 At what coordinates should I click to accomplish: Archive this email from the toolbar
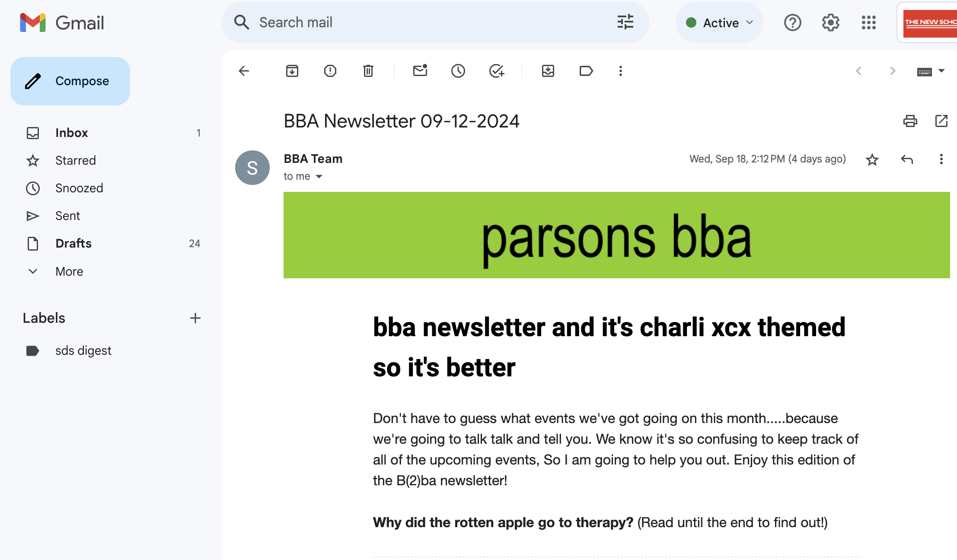[292, 71]
